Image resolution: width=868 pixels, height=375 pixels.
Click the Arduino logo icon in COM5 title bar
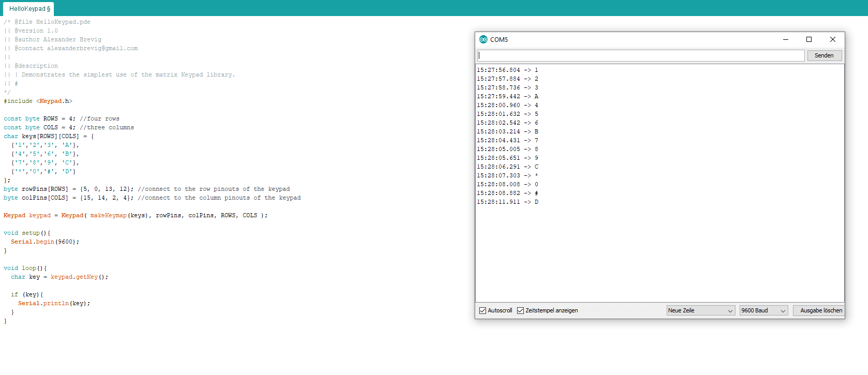(483, 39)
